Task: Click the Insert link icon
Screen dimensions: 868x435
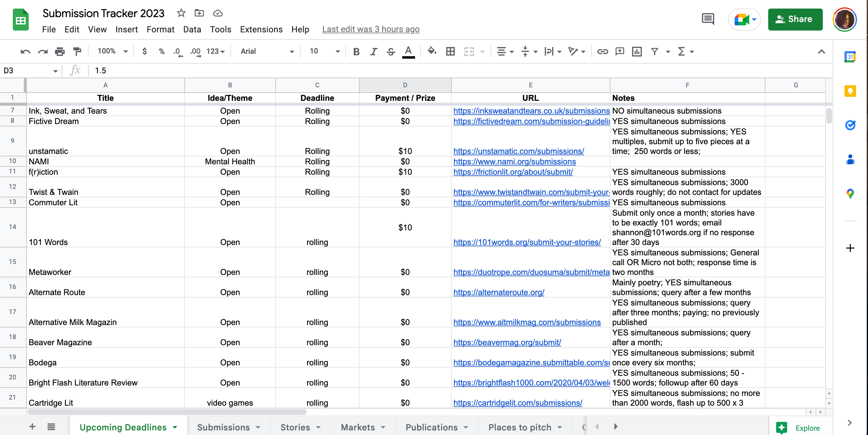Action: point(602,52)
